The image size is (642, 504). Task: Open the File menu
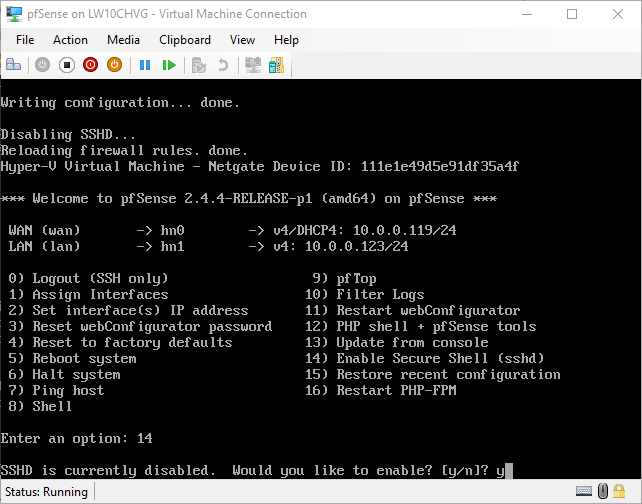(x=25, y=40)
